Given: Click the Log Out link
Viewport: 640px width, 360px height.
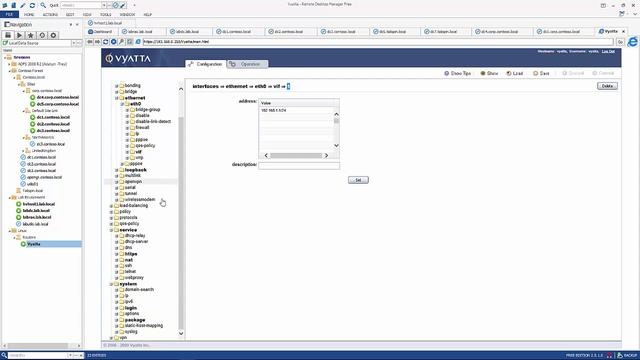Looking at the screenshot, I should pos(608,51).
